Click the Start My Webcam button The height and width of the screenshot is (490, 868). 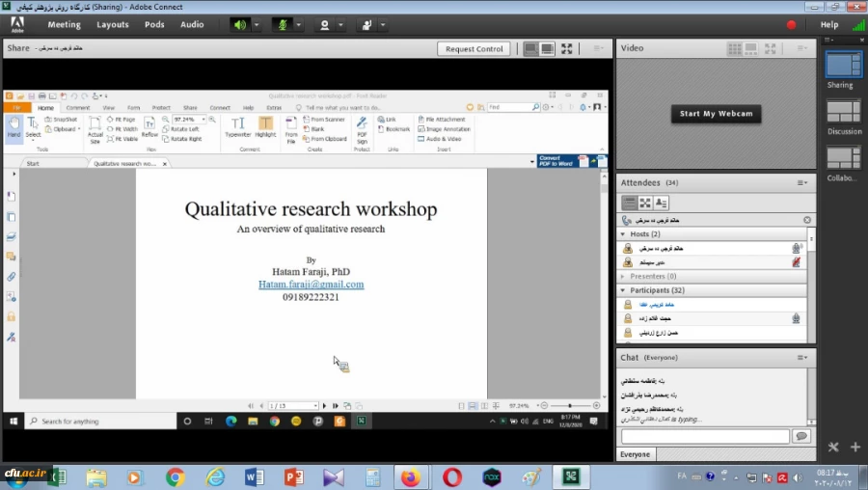click(716, 114)
